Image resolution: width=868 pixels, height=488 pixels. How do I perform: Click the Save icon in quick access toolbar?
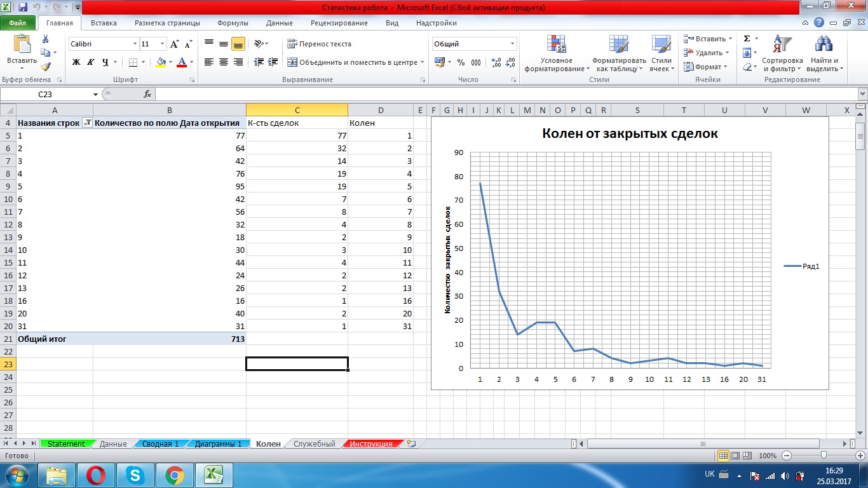(24, 7)
